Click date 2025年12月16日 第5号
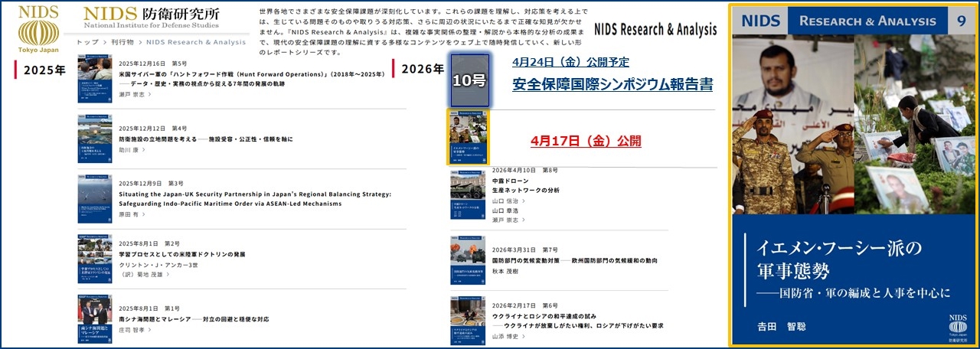This screenshot has width=980, height=349. coord(153,62)
